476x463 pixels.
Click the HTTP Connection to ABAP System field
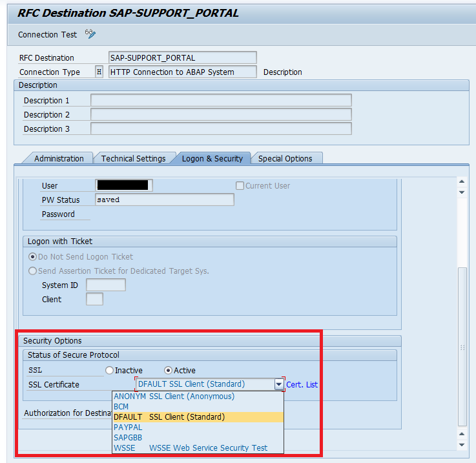(182, 72)
